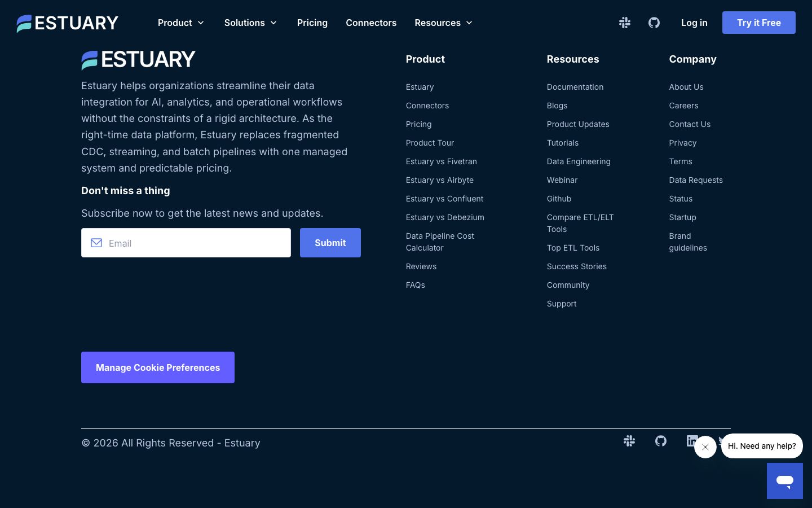Click Log in link

[694, 23]
